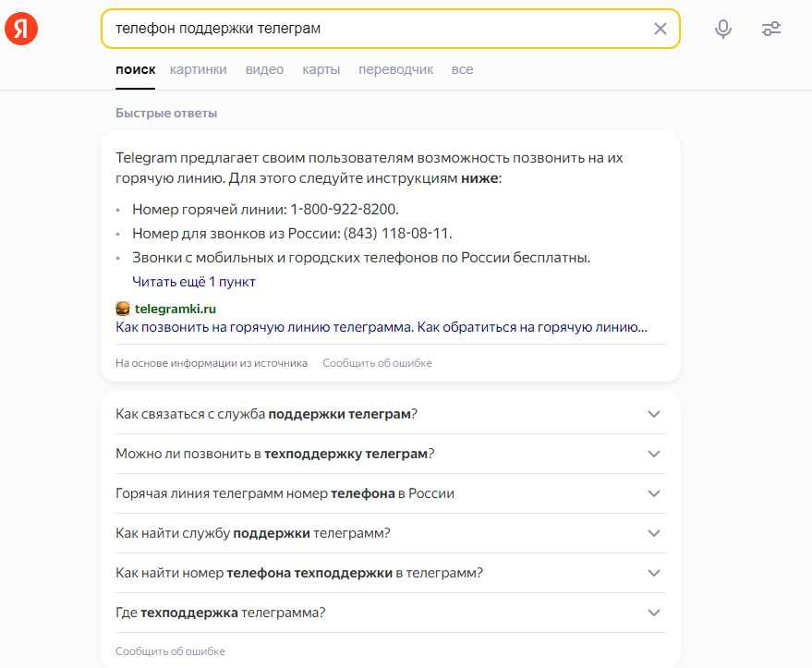Clear the search query with the X icon
The width and height of the screenshot is (812, 668).
click(x=661, y=29)
